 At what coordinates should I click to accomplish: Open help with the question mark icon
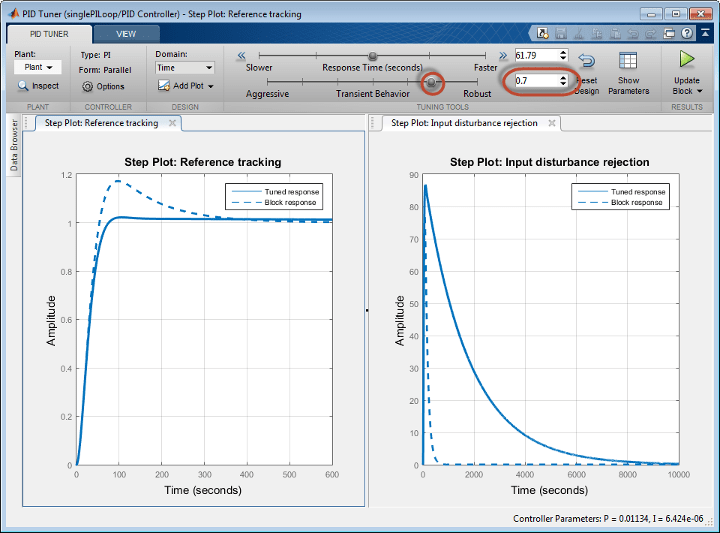687,33
